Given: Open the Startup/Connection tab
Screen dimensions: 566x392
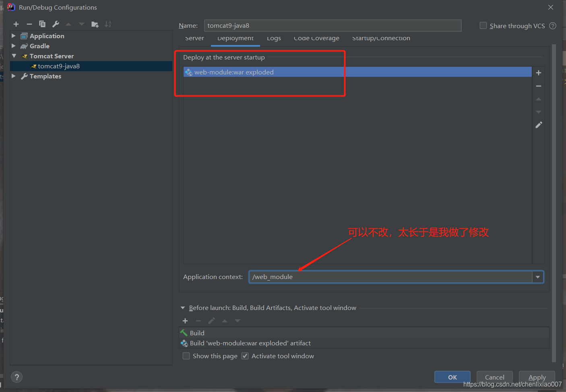Looking at the screenshot, I should 381,39.
